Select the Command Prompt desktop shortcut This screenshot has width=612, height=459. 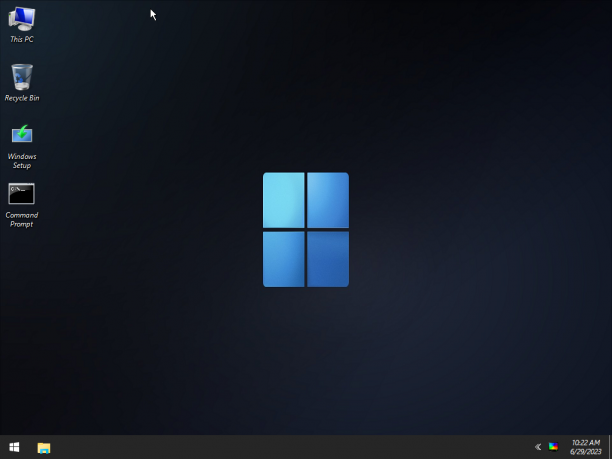coord(21,205)
